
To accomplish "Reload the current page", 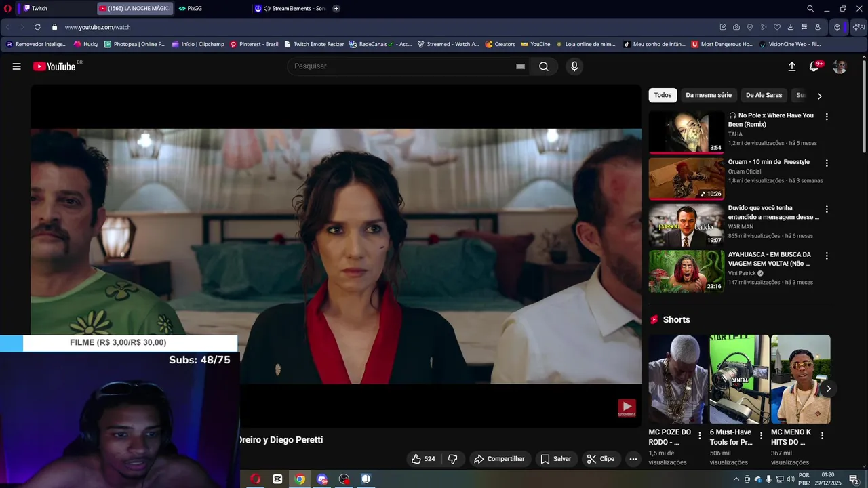I will tap(37, 27).
